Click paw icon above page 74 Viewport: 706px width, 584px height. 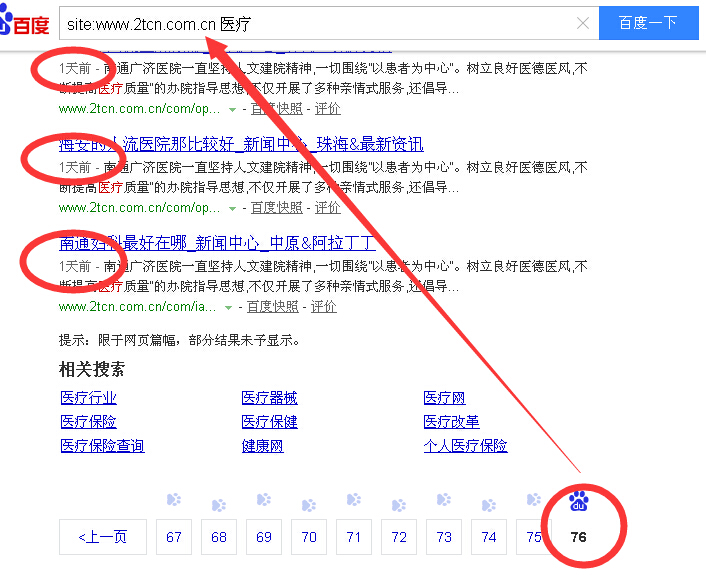pos(489,505)
